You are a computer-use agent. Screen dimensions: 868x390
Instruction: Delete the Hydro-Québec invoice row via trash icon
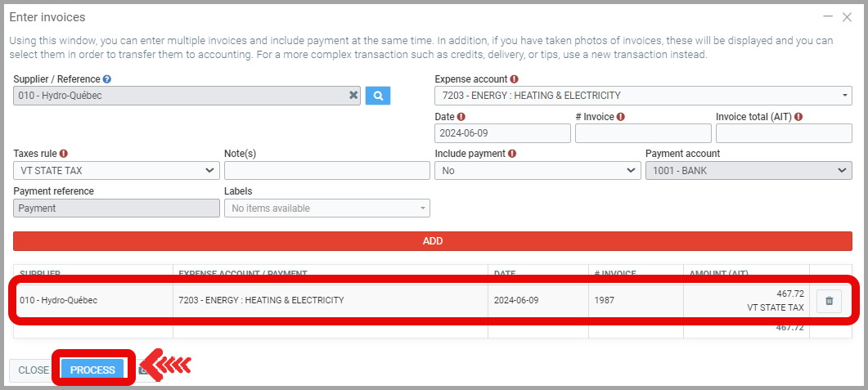[829, 301]
